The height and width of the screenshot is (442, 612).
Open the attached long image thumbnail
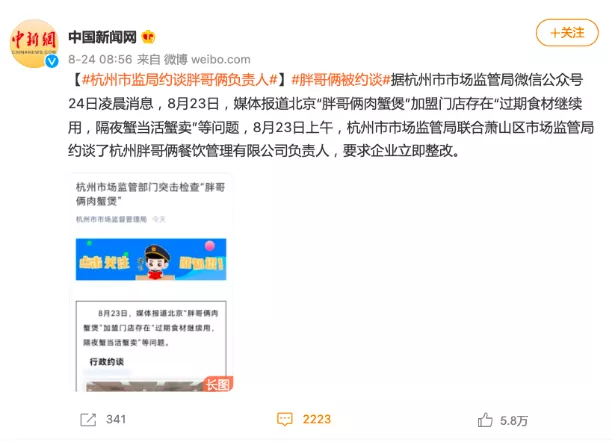tap(151, 282)
